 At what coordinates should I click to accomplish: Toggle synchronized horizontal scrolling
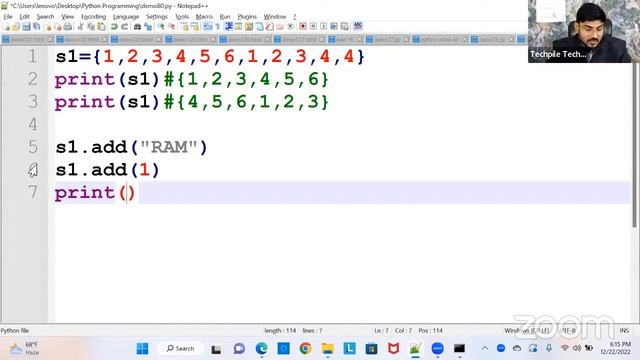coord(195,27)
